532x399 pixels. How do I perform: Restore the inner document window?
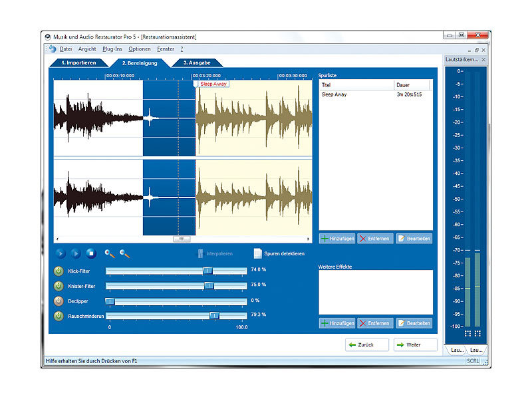click(x=477, y=50)
